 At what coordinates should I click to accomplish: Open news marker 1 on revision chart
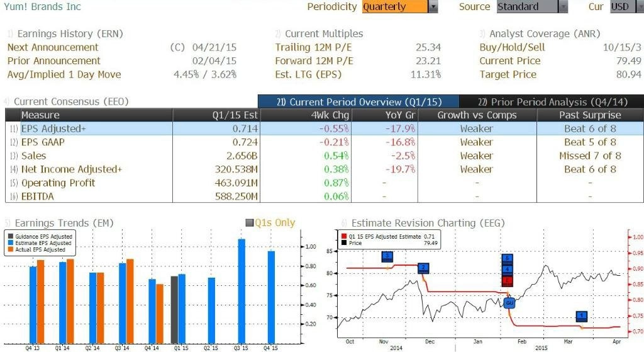(x=582, y=316)
